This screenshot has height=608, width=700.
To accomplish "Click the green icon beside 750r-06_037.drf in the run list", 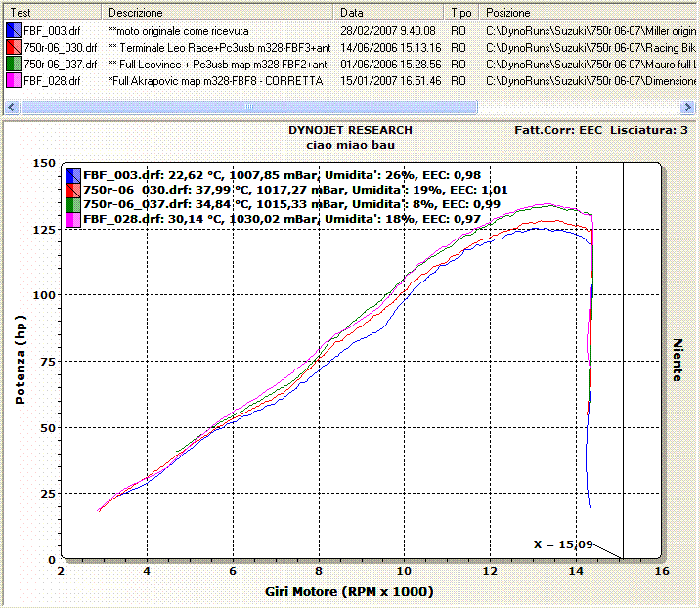I will (x=14, y=64).
